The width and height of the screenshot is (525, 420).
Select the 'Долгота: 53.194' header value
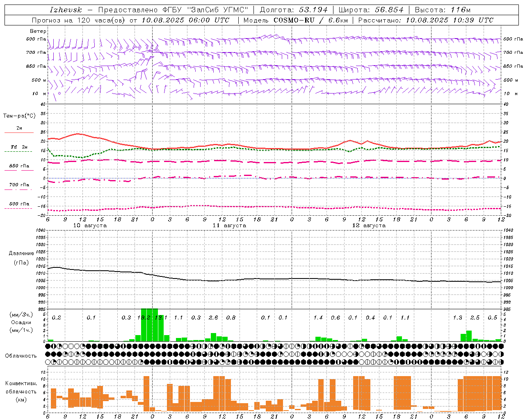coord(294,10)
